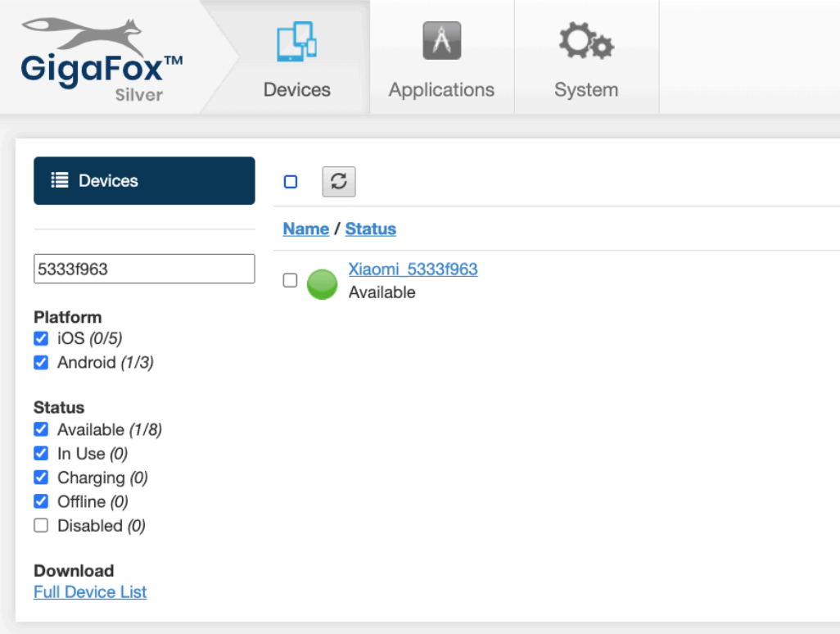Image resolution: width=840 pixels, height=634 pixels.
Task: Click the device search field containing 5333f963
Action: (x=144, y=269)
